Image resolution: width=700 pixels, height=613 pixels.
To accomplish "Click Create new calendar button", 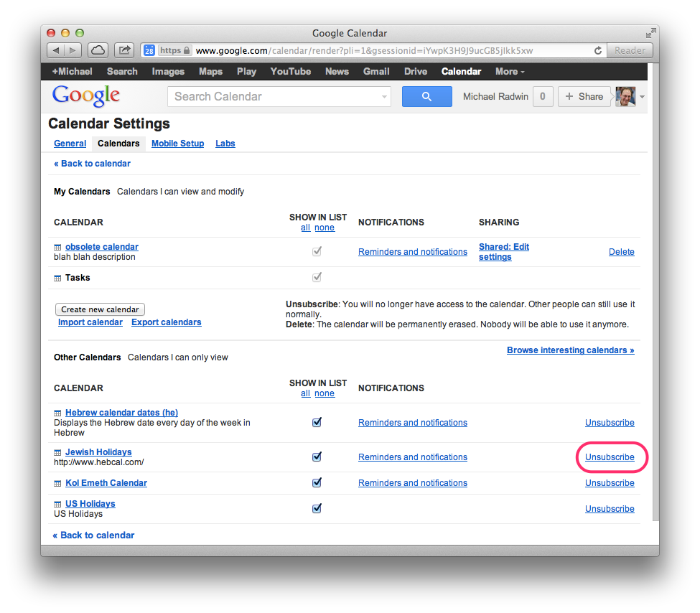I will (100, 309).
